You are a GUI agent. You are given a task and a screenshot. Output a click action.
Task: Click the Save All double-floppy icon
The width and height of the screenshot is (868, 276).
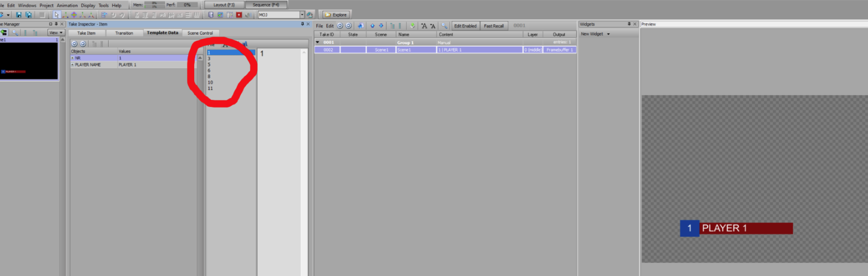coord(29,15)
